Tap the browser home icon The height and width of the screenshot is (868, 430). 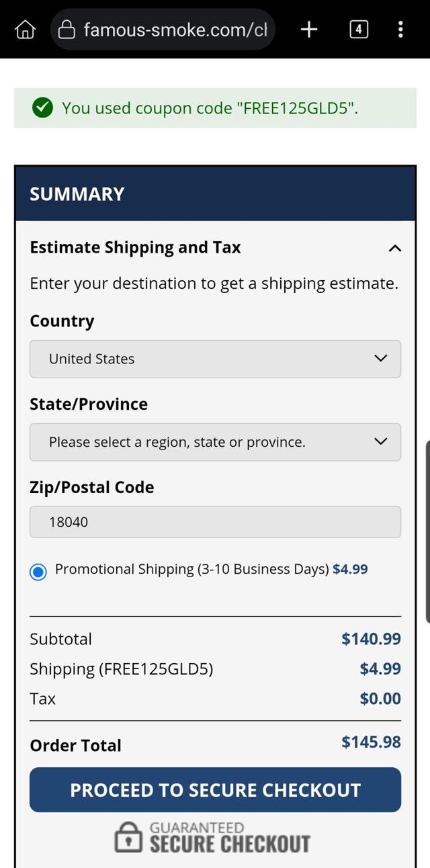25,30
